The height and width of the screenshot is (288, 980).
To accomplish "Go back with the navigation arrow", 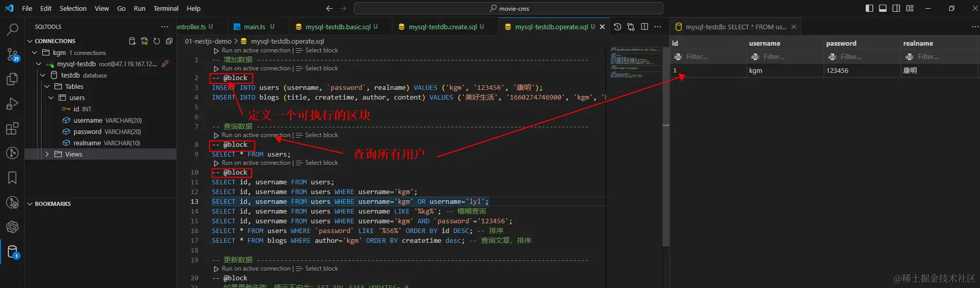I will (x=330, y=8).
